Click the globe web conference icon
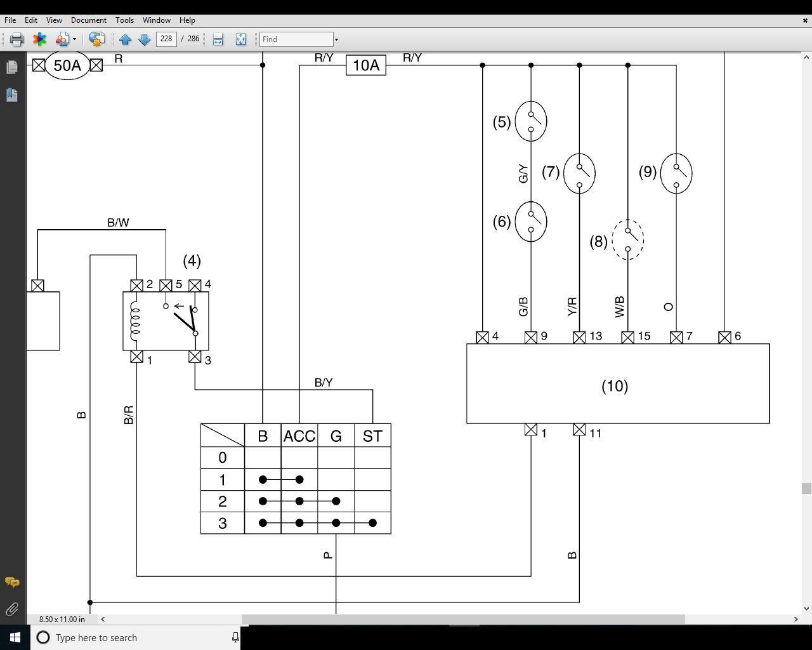812x650 pixels. pyautogui.click(x=96, y=39)
